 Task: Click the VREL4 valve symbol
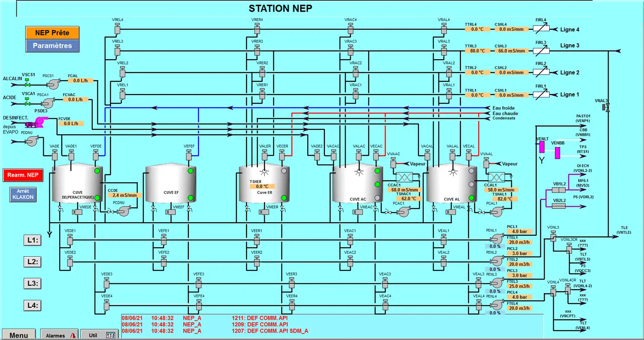click(x=117, y=28)
